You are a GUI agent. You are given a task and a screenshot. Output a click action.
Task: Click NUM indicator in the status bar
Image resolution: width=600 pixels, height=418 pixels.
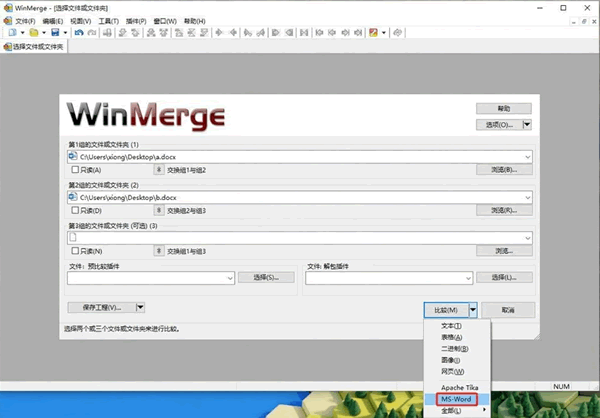click(561, 386)
